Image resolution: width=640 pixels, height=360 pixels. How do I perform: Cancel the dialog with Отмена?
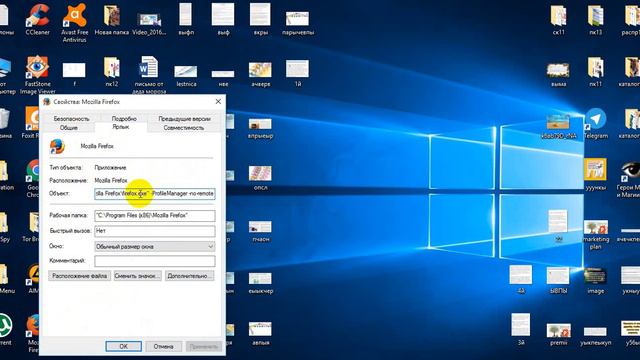coord(164,347)
